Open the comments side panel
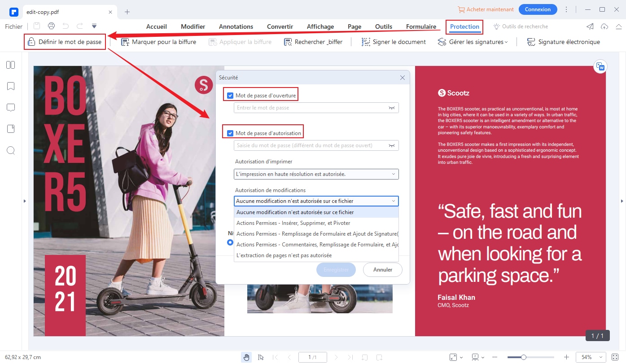 pos(11,108)
